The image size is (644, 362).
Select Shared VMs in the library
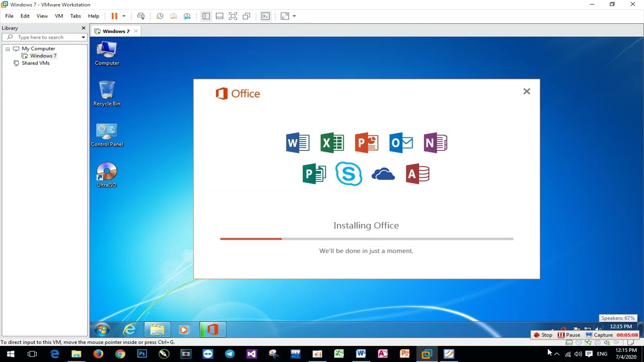point(36,63)
